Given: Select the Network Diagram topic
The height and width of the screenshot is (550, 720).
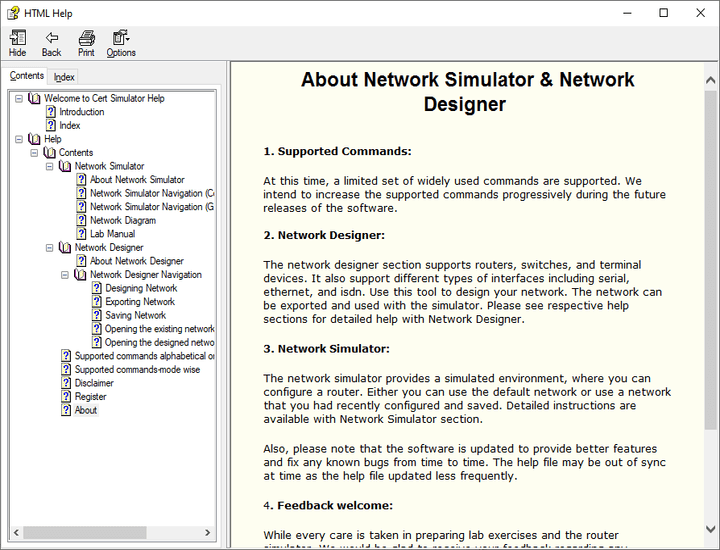Looking at the screenshot, I should coord(123,220).
